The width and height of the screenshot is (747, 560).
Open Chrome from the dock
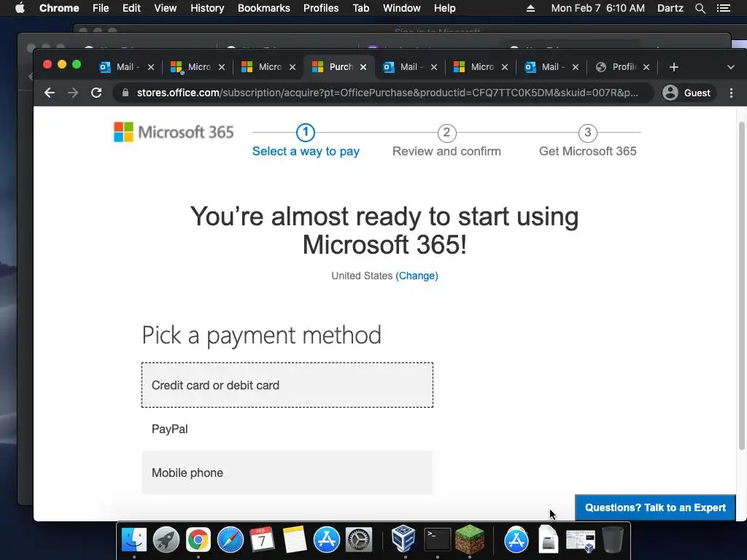198,540
